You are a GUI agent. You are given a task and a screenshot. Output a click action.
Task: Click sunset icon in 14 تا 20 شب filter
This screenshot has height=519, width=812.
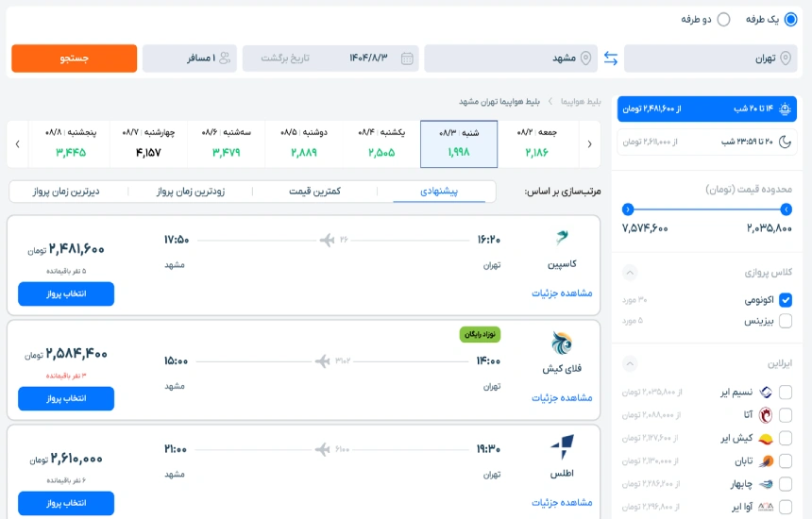[x=785, y=109]
